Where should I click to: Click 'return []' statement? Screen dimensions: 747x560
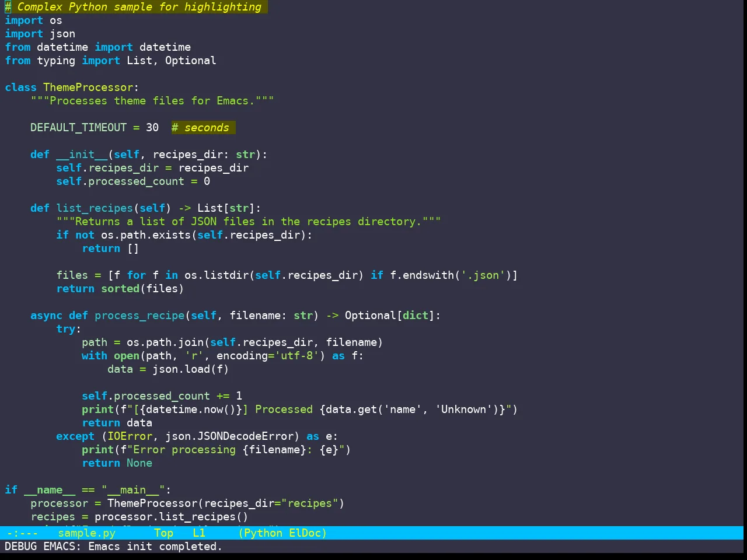(110, 249)
